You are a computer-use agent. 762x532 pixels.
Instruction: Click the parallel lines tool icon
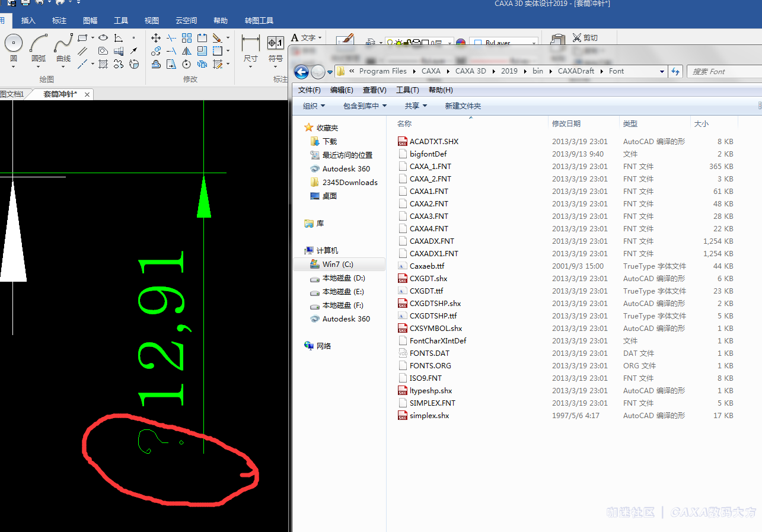(83, 52)
